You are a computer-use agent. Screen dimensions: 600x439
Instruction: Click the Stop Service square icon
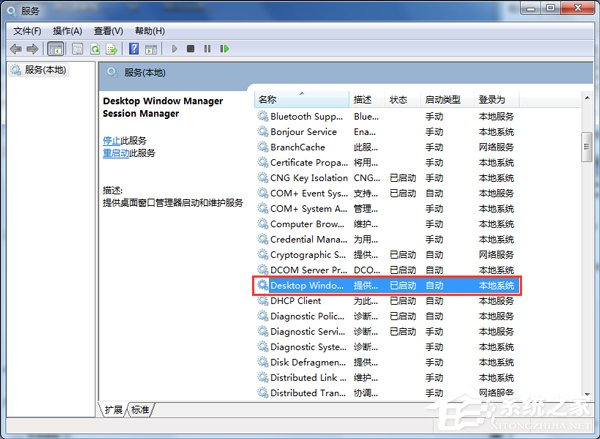191,49
